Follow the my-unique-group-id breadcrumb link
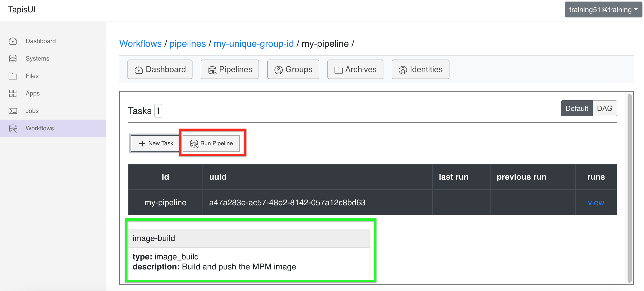Screen dimensions: 644x291 [254, 44]
